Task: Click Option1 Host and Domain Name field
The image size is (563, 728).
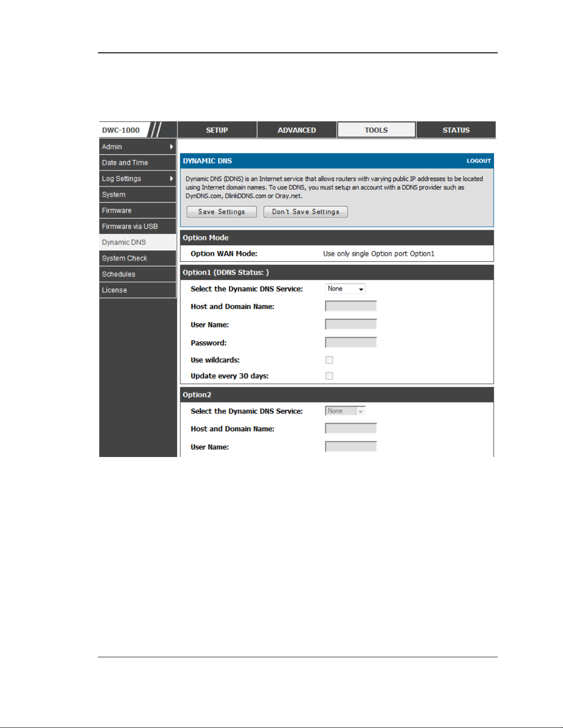Action: click(x=351, y=306)
